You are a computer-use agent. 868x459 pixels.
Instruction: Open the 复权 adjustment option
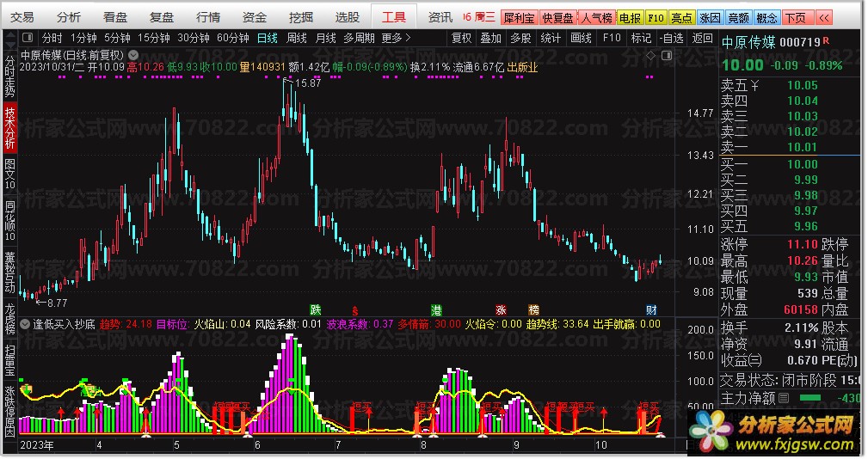tap(461, 38)
